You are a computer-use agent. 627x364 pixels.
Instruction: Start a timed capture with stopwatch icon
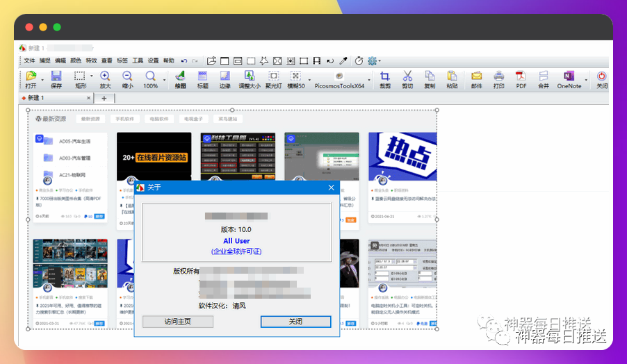click(359, 60)
